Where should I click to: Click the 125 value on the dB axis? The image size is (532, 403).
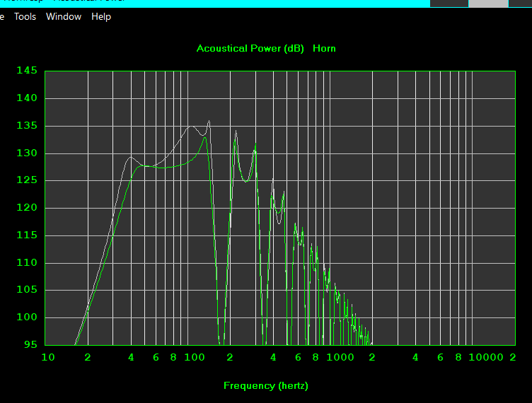[27, 180]
